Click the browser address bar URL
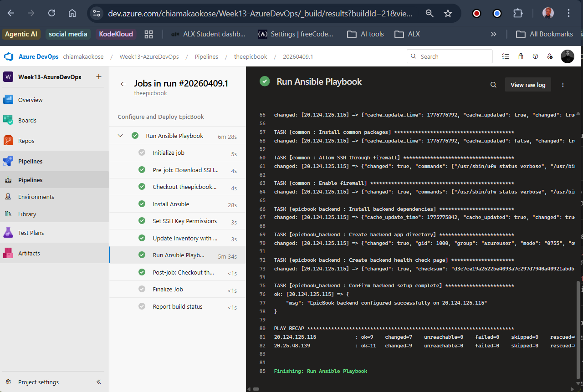Viewport: 583px width, 392px height. [x=260, y=14]
